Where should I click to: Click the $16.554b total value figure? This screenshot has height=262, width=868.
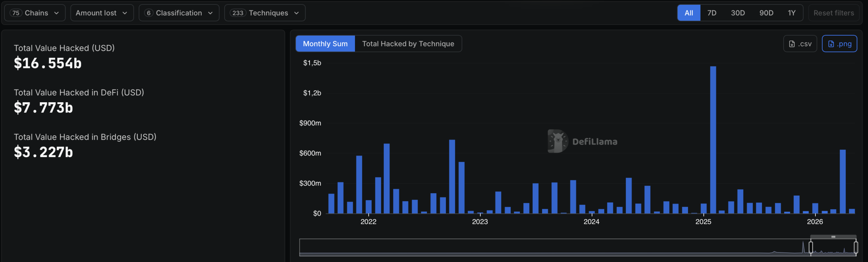[48, 63]
